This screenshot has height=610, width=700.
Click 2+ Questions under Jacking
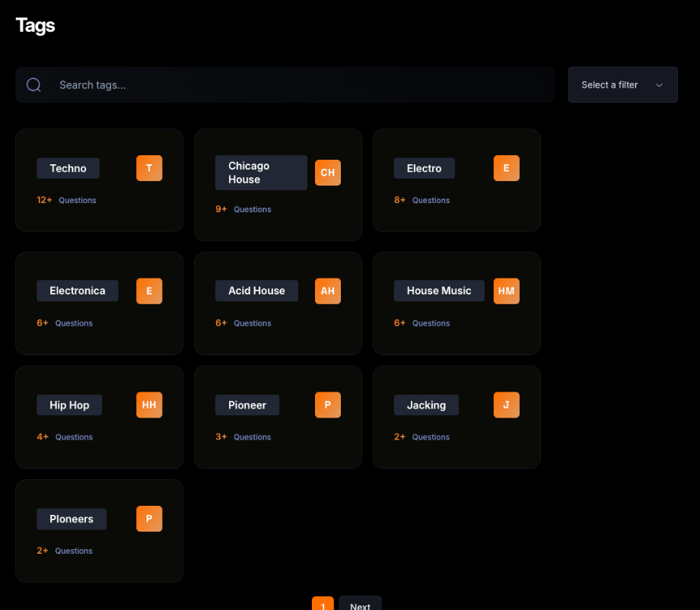pos(422,437)
